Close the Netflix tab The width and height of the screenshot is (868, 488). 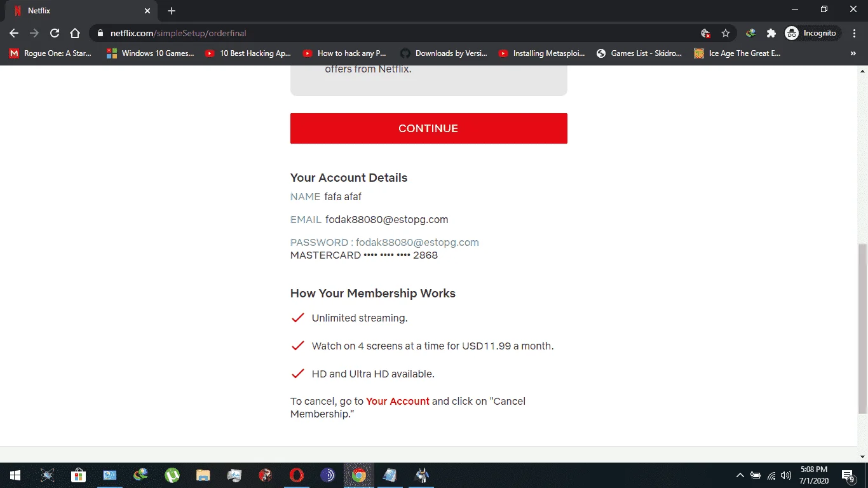(147, 11)
